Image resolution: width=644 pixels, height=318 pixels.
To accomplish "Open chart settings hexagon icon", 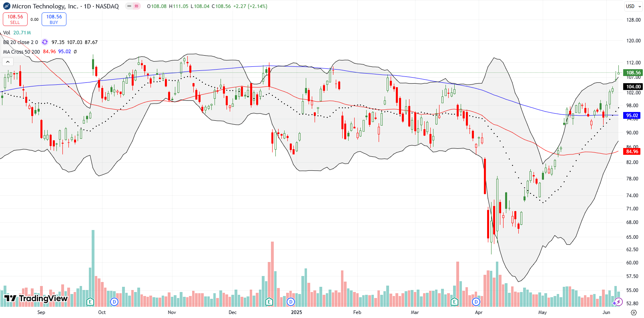I will click(x=634, y=312).
